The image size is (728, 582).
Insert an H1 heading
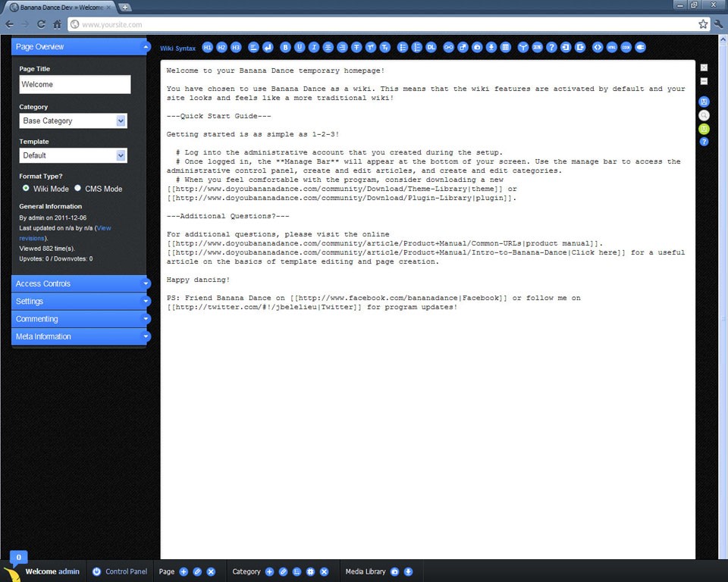point(208,47)
